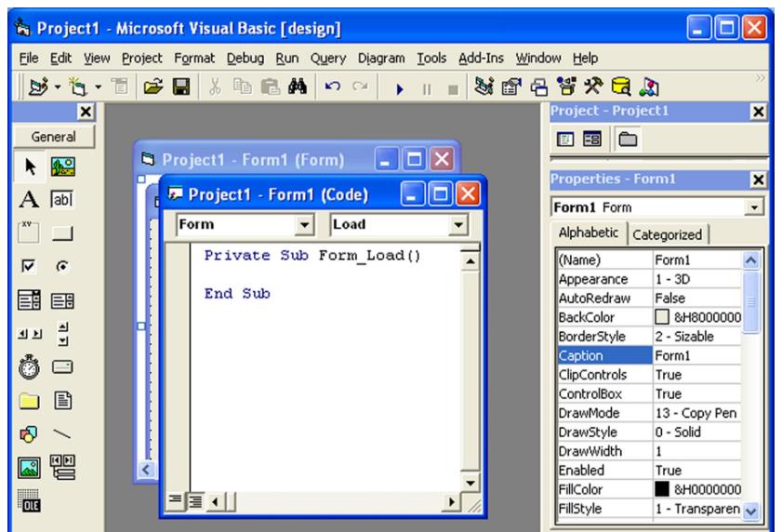Click the Add Form toolbar icon
This screenshot has height=532, width=782.
(78, 86)
